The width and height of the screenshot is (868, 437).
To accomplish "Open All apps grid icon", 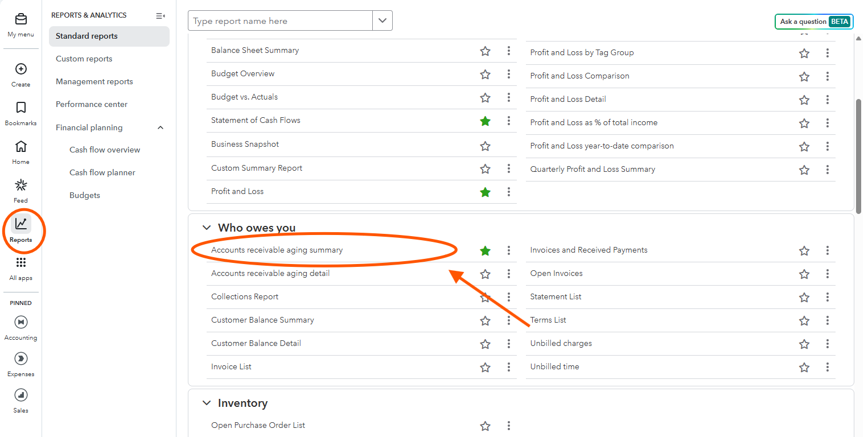I will click(x=20, y=262).
